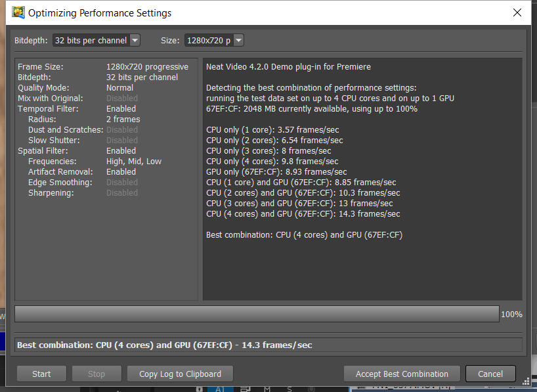The image size is (537, 392).
Task: Click 'Enabled' beside Artifact Removal
Action: click(121, 172)
